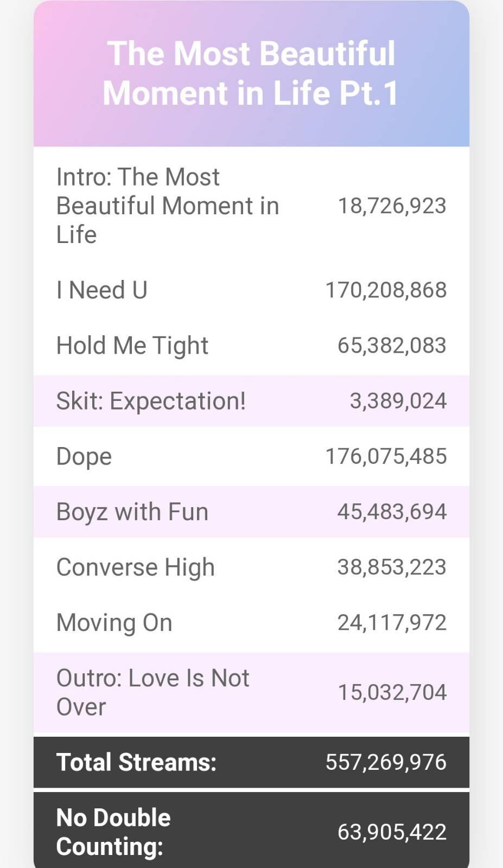Select the Converse High count 38,853,223
This screenshot has width=503, height=868.
392,567
